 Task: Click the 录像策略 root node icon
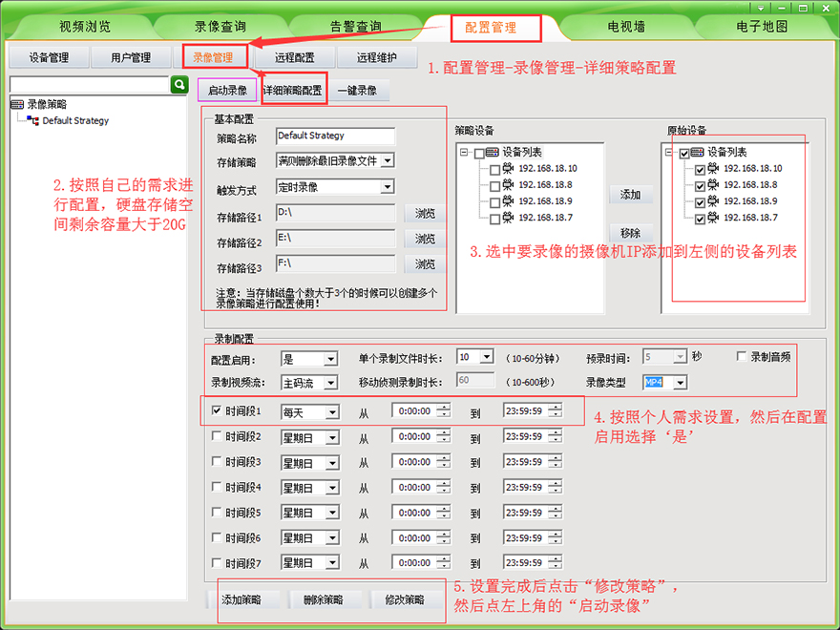[17, 104]
